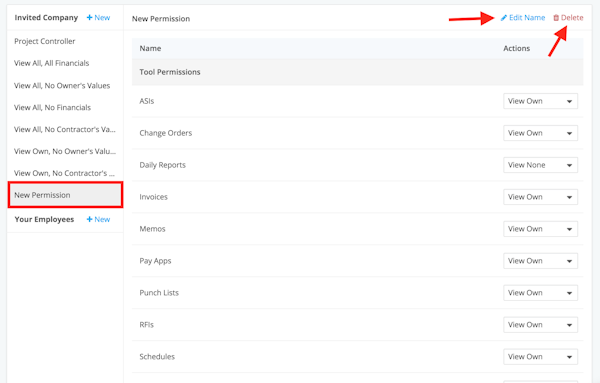Select View Own, No Contractor's ... permission
600x383 pixels.
pos(65,173)
